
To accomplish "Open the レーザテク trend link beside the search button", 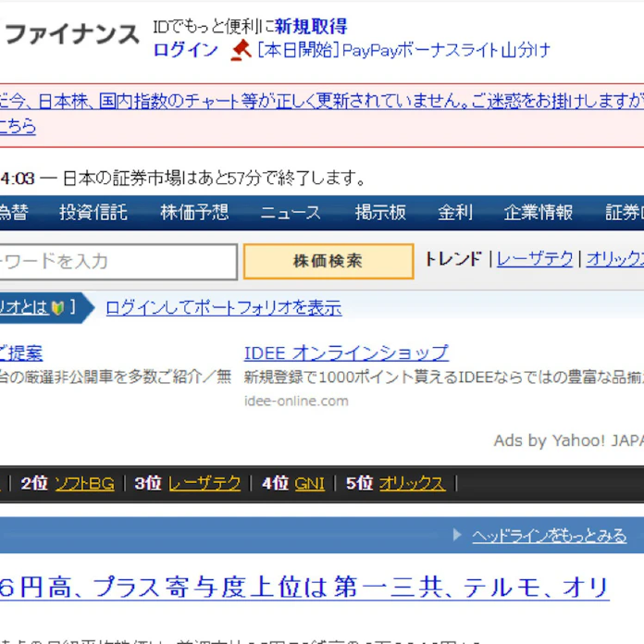I will point(535,259).
